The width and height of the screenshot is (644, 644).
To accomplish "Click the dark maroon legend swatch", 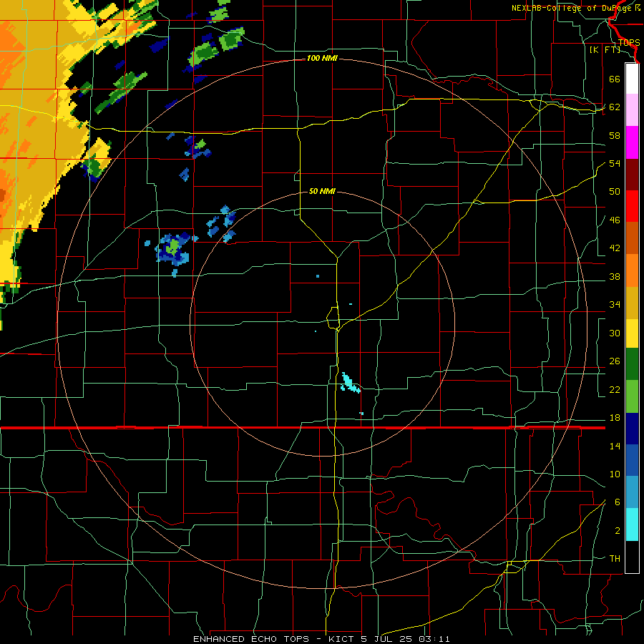I will [x=632, y=175].
